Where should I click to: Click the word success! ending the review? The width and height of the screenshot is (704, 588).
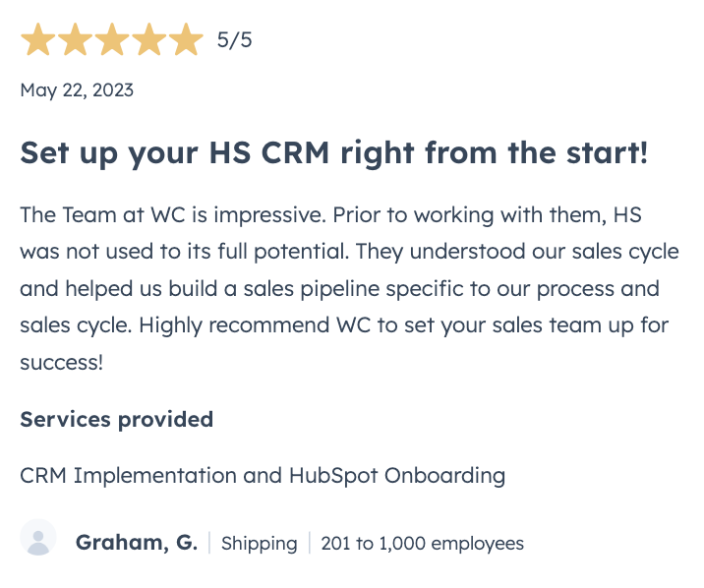[x=62, y=362]
